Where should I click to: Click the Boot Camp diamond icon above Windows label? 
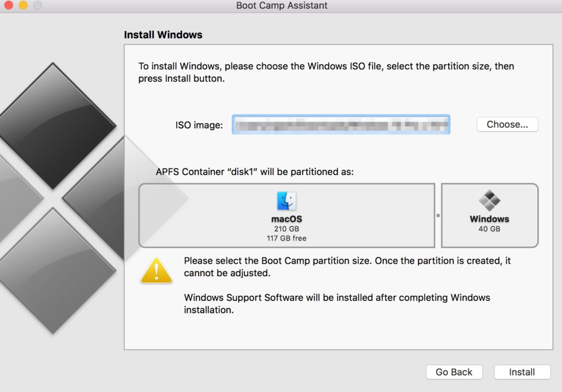[489, 201]
